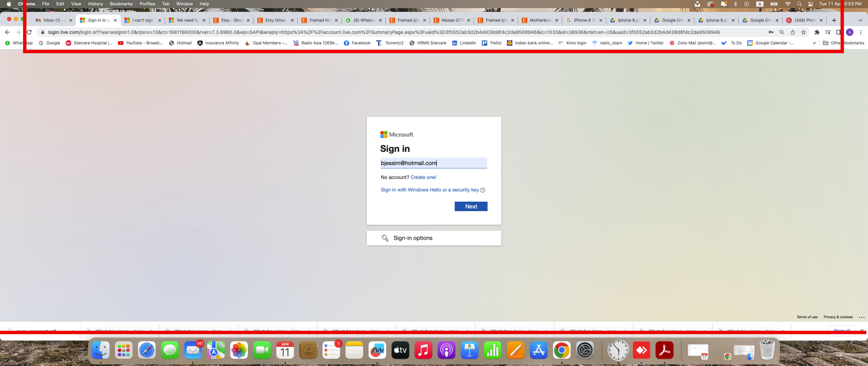Open Terms of use link
868x366 pixels.
[807, 317]
